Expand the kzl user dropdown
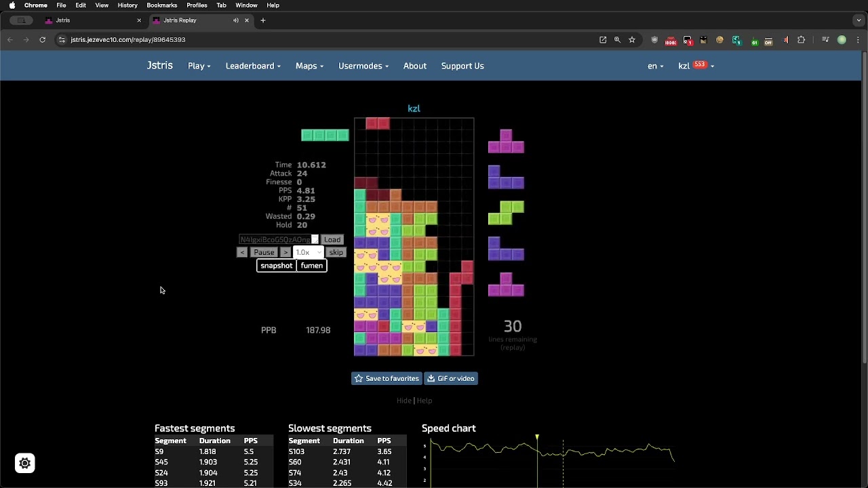 (696, 66)
